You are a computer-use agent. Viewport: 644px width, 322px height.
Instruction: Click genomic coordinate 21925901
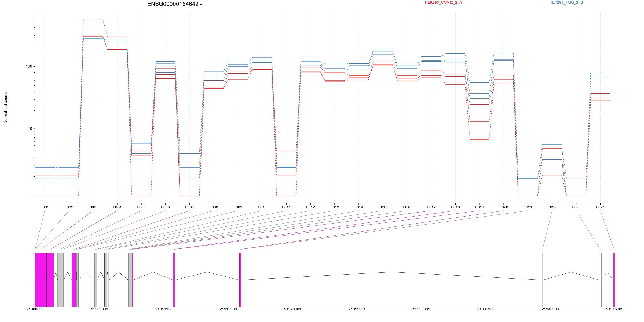pyautogui.click(x=357, y=309)
